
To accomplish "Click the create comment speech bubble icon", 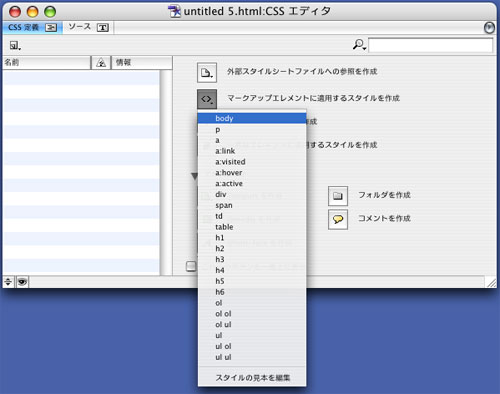I will 338,219.
